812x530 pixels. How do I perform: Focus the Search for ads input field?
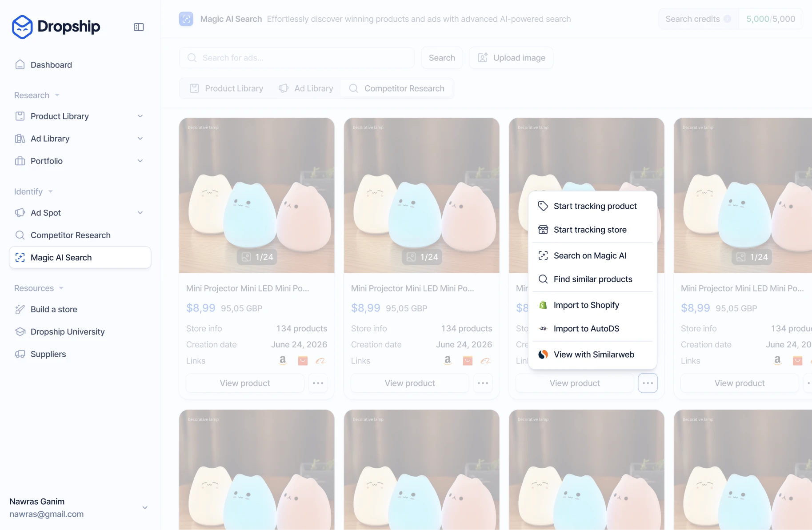point(297,58)
